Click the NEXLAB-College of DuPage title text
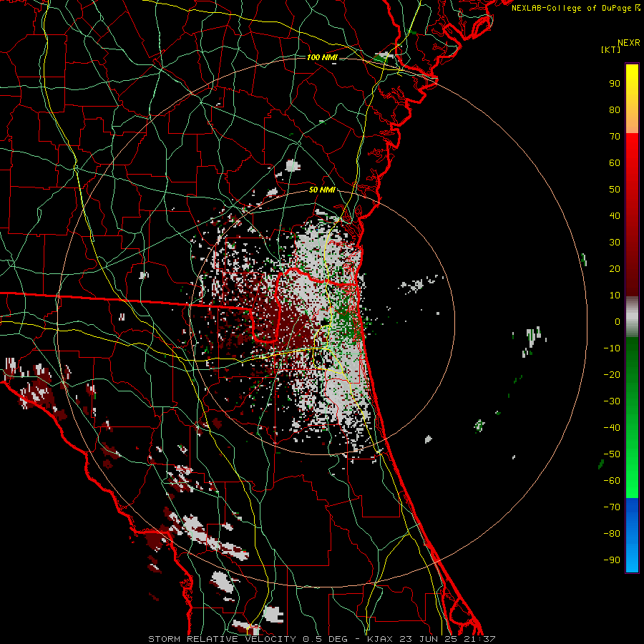Viewport: 644px width, 644px height. (572, 8)
